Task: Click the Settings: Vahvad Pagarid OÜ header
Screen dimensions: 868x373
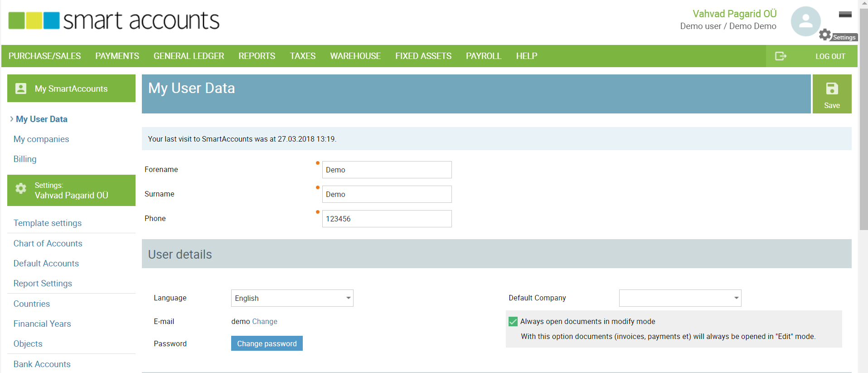Action: click(x=71, y=191)
